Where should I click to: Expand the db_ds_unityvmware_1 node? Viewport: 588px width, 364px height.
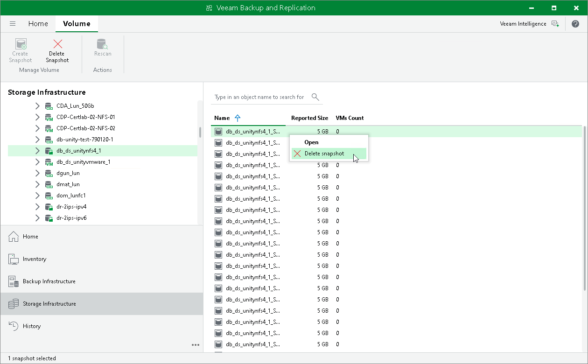pyautogui.click(x=37, y=162)
